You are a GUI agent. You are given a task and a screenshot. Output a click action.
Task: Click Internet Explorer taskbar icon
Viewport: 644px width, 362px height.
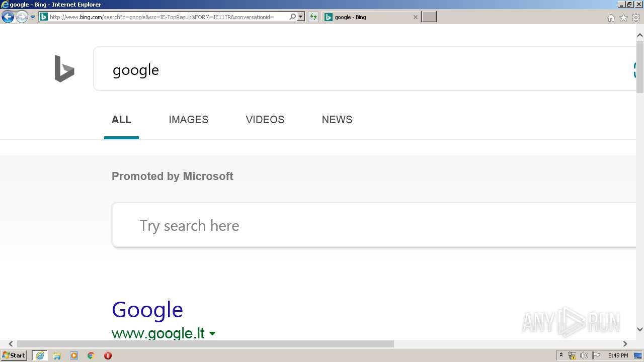click(x=39, y=355)
